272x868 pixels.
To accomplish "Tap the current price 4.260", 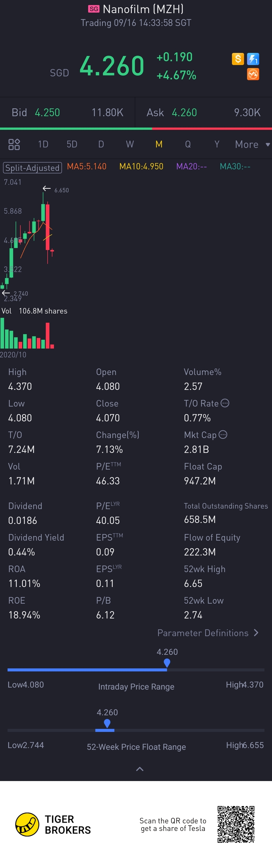I will [112, 66].
